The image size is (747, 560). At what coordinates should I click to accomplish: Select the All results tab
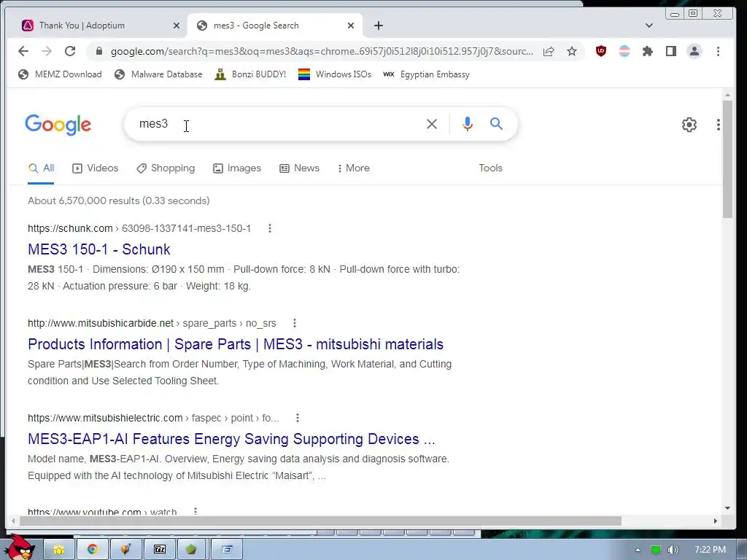click(41, 168)
